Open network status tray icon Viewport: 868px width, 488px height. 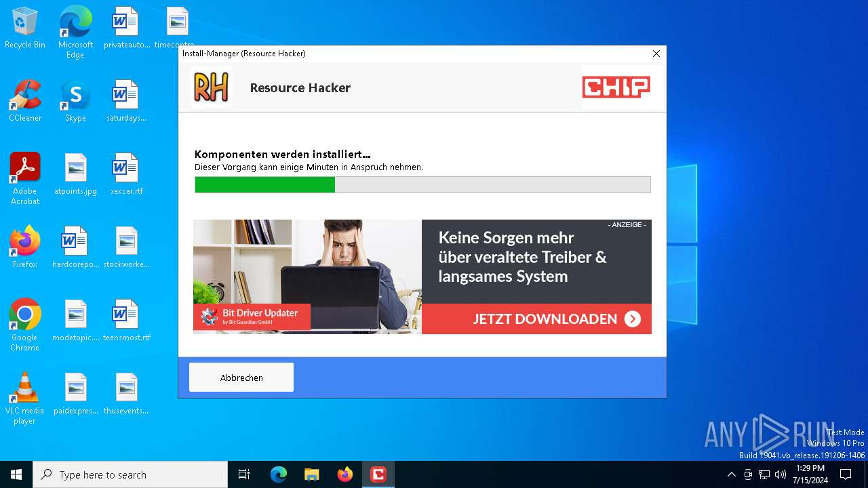click(x=764, y=474)
